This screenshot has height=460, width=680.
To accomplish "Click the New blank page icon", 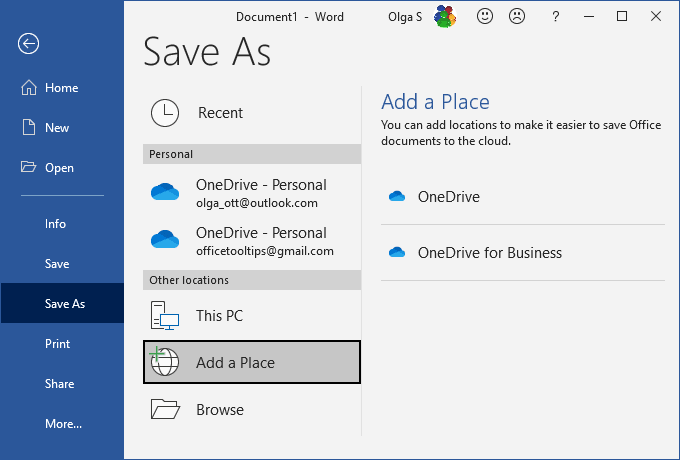I will 29,127.
